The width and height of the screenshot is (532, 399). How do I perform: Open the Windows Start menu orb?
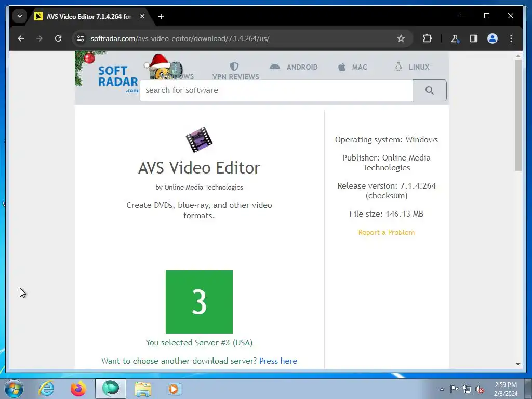(x=14, y=389)
